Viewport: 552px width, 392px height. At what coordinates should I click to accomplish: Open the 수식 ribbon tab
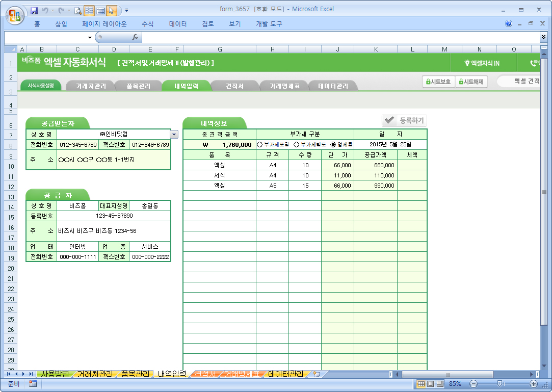(147, 24)
